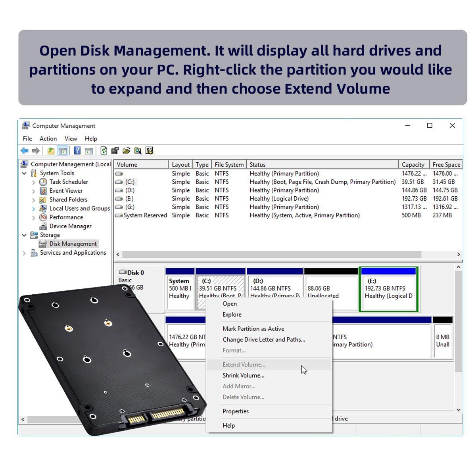Screen dimensions: 476x476
Task: Open the Action menu
Action: coord(48,138)
